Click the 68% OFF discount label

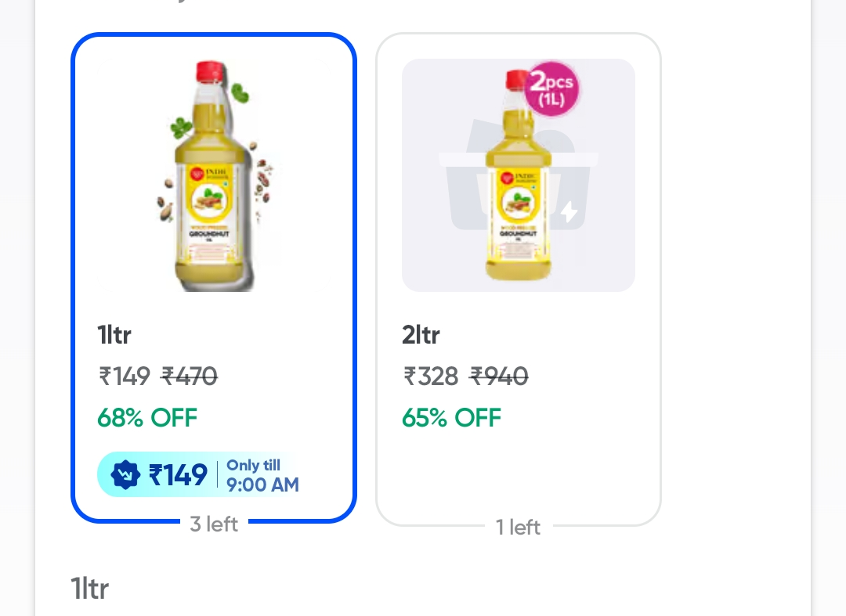tap(147, 417)
